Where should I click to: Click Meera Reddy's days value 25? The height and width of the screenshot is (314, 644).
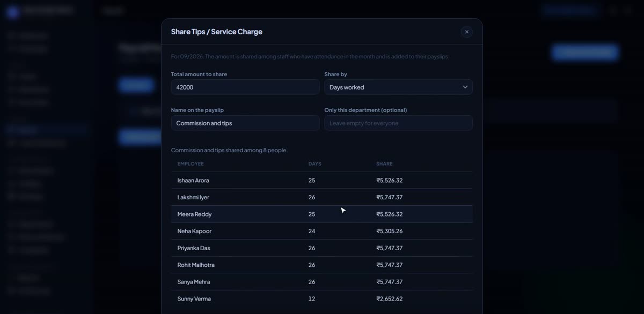click(312, 214)
